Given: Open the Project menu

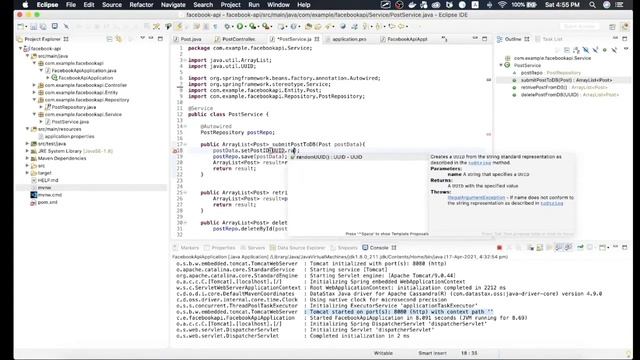Looking at the screenshot, I should [231, 5].
